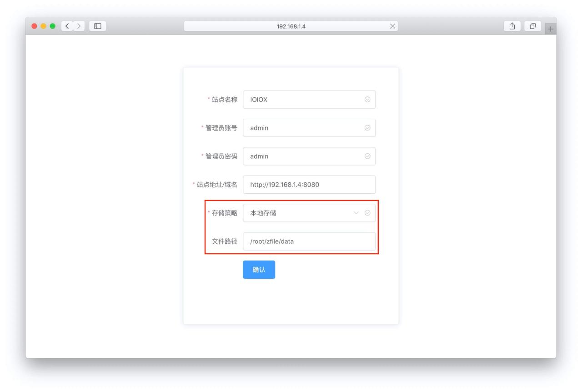The image size is (582, 392).
Task: Click the 管理员密码 password field
Action: pos(300,156)
